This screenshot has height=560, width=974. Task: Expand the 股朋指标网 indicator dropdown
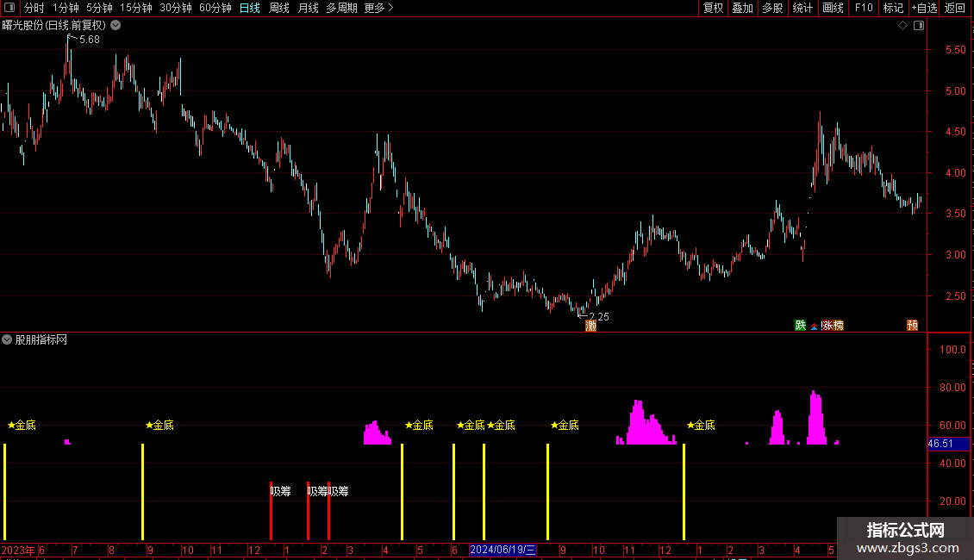(x=7, y=339)
